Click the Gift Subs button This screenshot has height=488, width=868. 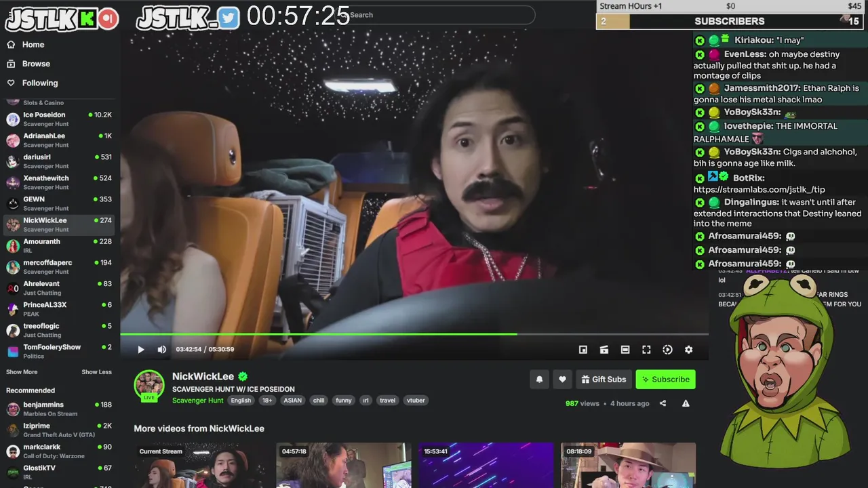[604, 380]
